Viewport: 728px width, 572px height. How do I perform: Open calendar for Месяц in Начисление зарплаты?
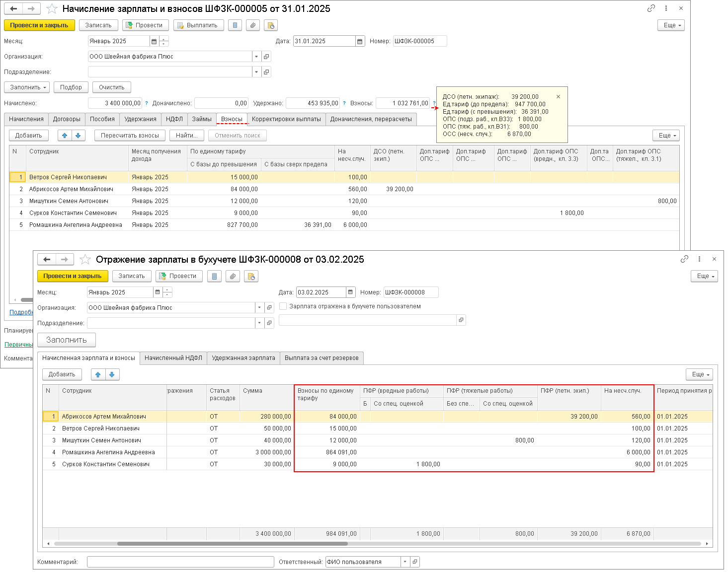point(154,41)
